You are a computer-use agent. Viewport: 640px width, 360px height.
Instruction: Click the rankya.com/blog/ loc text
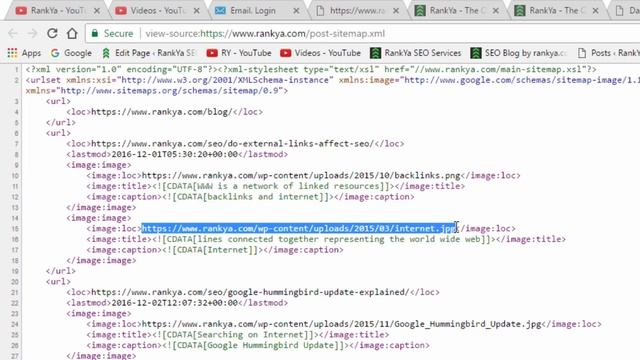[162, 112]
